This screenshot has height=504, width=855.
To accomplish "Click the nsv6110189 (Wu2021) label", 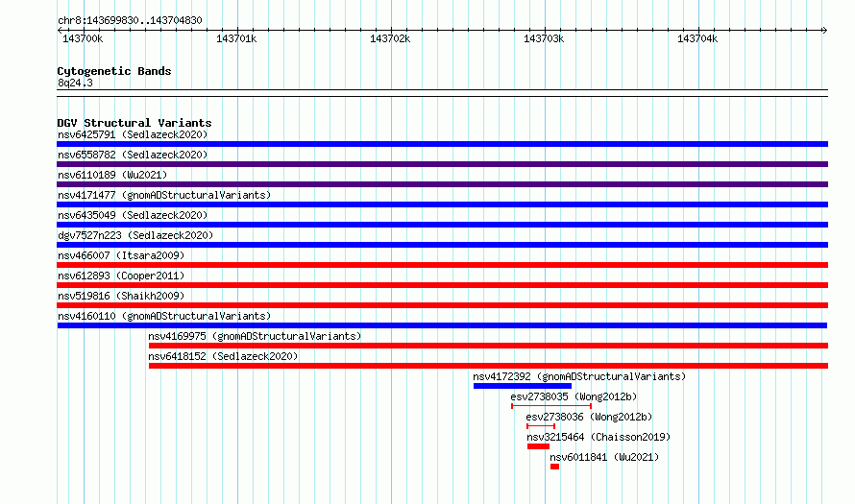I will pyautogui.click(x=112, y=175).
